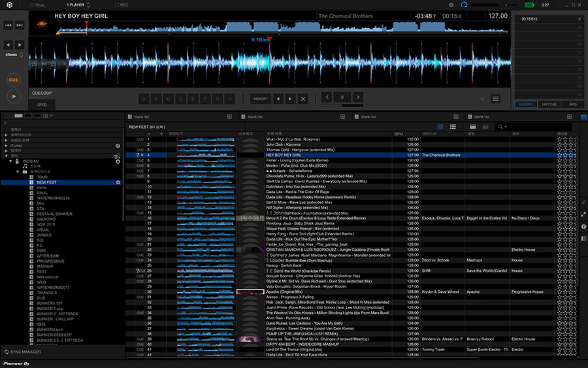Open the hamburger menu beside waveform
The height and width of the screenshot is (368, 588).
[x=496, y=99]
